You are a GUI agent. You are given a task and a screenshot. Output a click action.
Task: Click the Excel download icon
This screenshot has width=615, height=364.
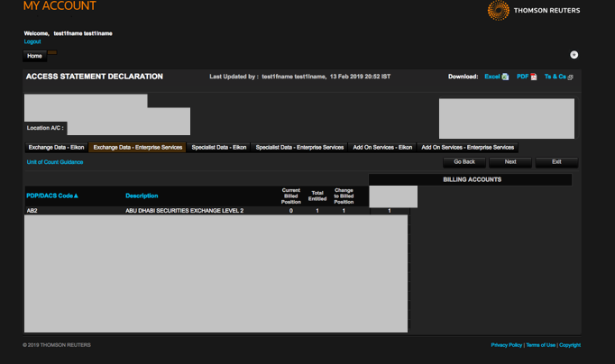click(x=505, y=77)
